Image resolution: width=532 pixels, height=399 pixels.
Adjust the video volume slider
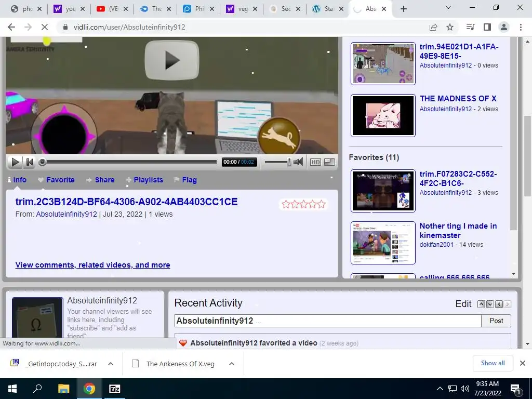pos(277,162)
